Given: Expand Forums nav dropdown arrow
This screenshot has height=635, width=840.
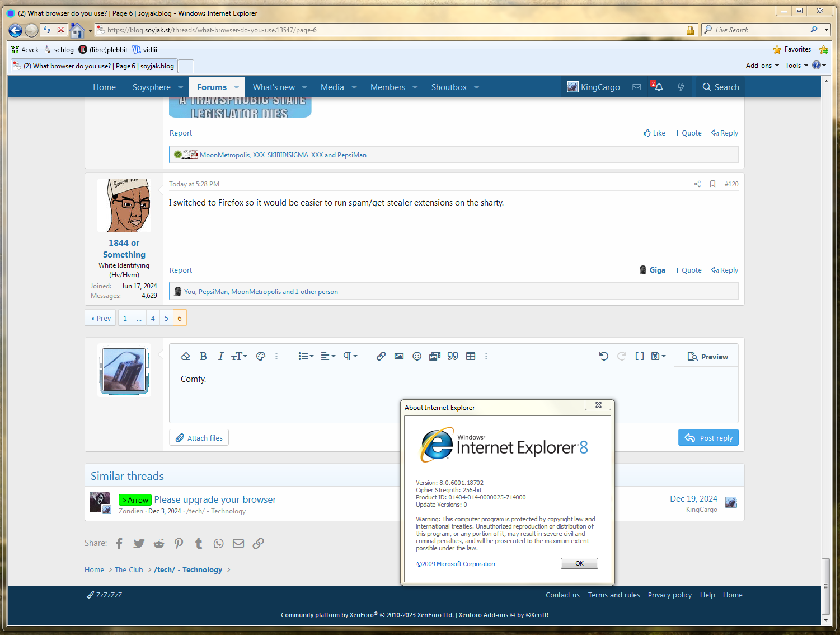Looking at the screenshot, I should point(237,87).
